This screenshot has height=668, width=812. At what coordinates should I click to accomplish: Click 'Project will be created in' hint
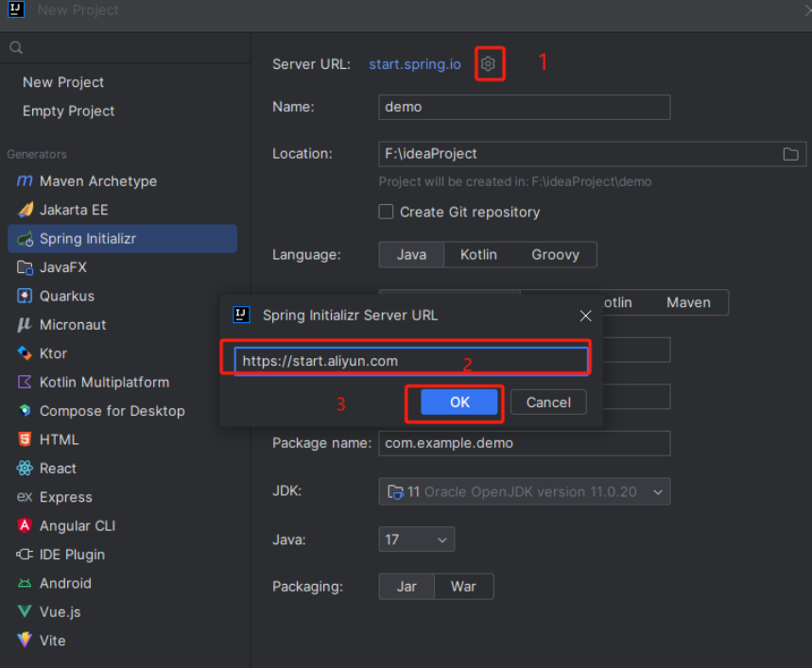coord(515,181)
